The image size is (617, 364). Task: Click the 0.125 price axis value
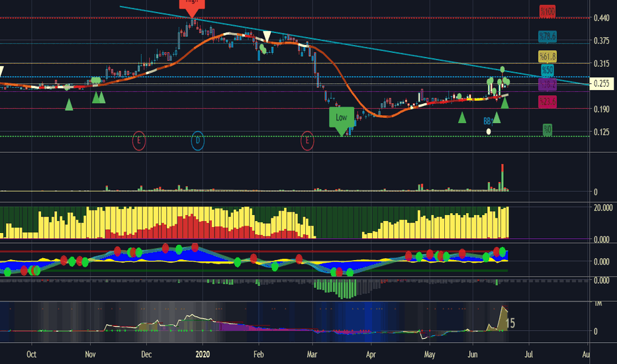point(602,132)
